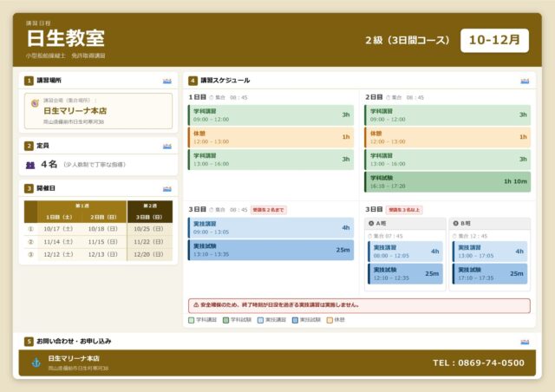Click the 11/22 (日) date cell
Image resolution: width=555 pixels, height=392 pixels.
(x=148, y=242)
